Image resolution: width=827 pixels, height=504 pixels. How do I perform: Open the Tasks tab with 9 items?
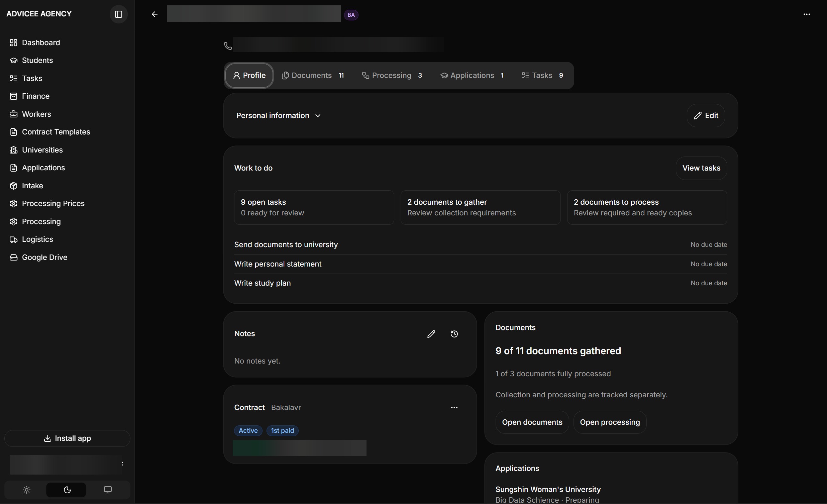click(542, 76)
